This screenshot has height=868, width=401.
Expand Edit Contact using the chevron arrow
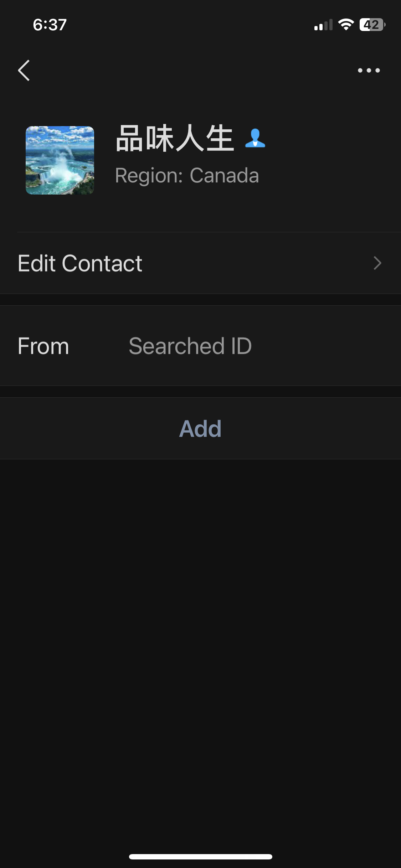pyautogui.click(x=377, y=263)
